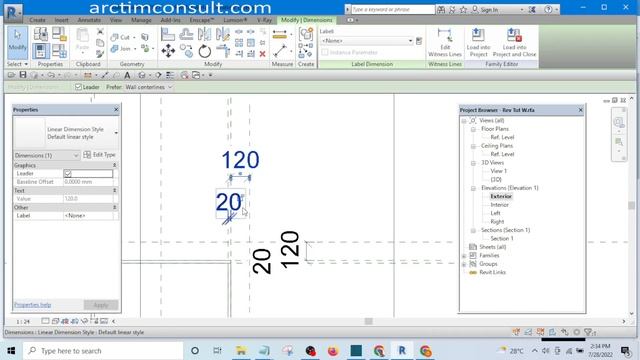Image resolution: width=640 pixels, height=360 pixels.
Task: Click the 1:24 view scale control
Action: (x=23, y=322)
